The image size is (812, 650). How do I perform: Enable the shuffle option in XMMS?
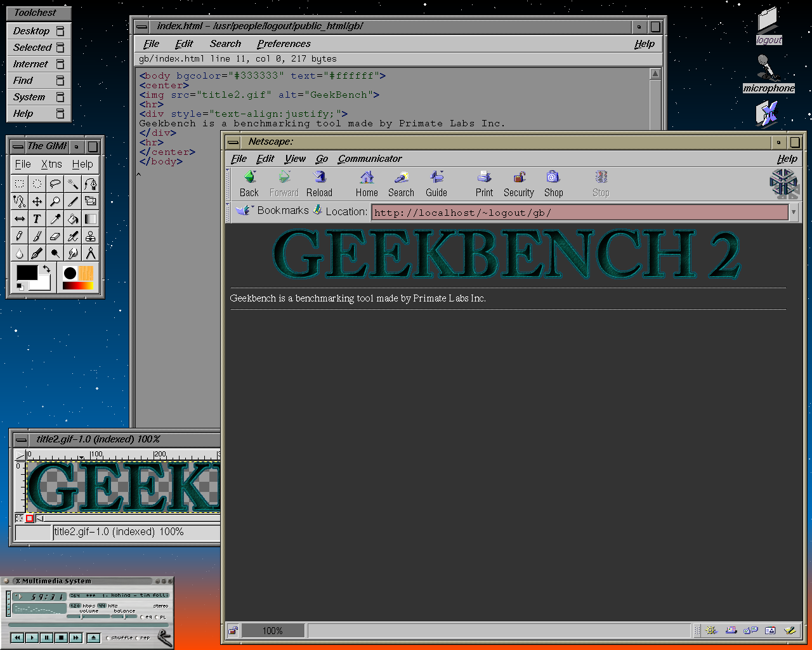[108, 638]
